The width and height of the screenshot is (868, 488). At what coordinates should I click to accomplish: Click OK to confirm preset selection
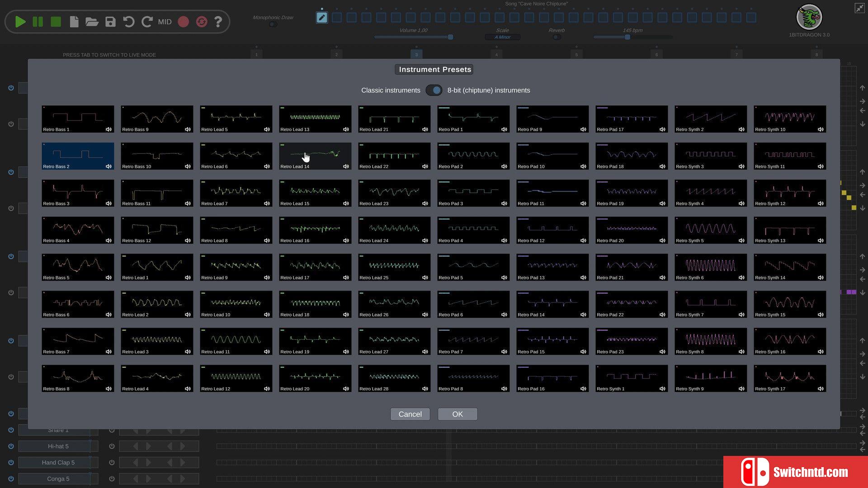pyautogui.click(x=457, y=413)
